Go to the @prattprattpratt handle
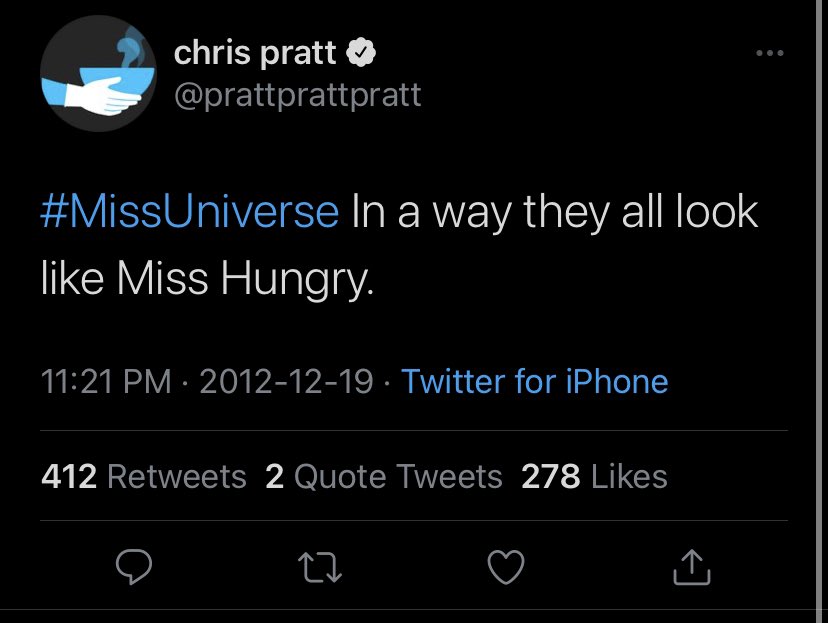This screenshot has width=828, height=623. (x=297, y=95)
